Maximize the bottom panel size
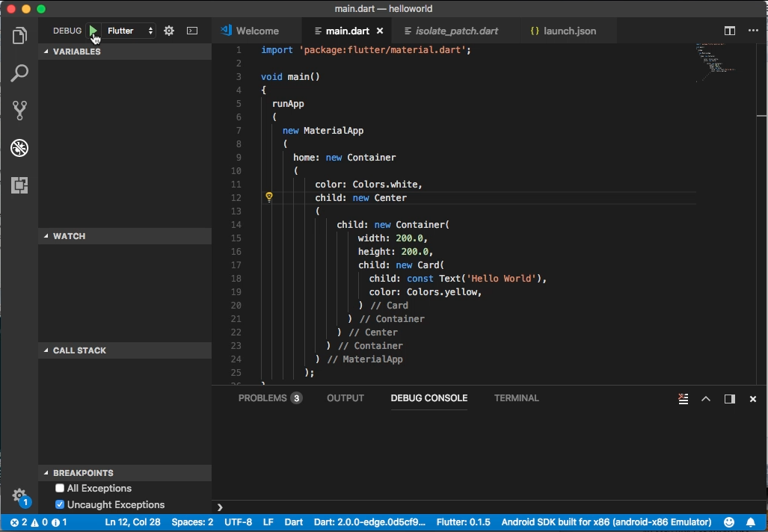Viewport: 768px width, 532px height. pos(706,398)
